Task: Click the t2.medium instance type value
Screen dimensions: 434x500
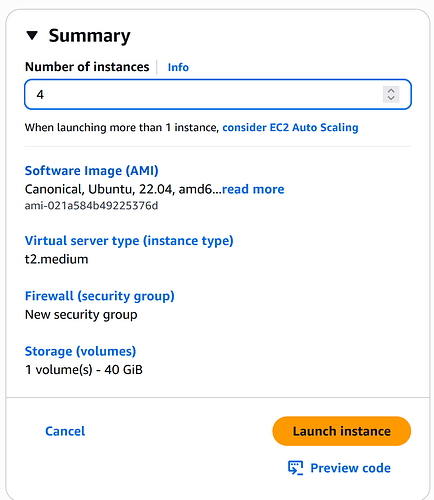Action: point(56,259)
